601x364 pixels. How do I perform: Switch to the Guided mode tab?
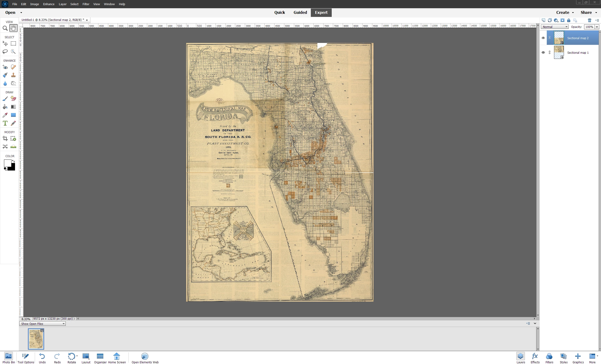click(300, 12)
